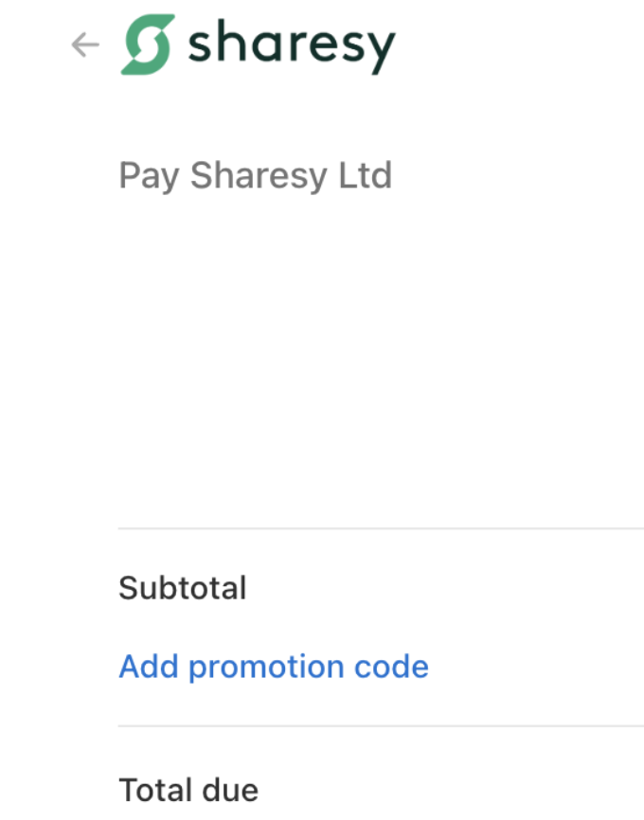Click the grey leftward arrow beside the logo
This screenshot has height=820, width=644.
coord(85,45)
